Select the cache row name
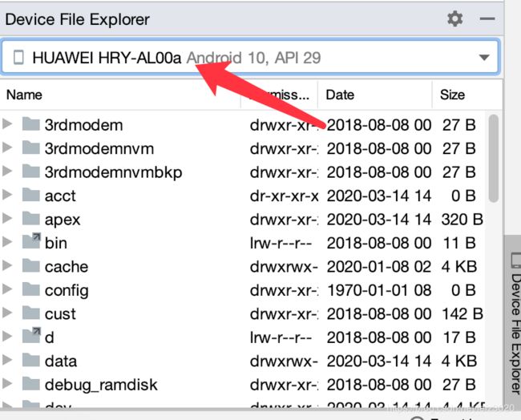 [x=67, y=267]
